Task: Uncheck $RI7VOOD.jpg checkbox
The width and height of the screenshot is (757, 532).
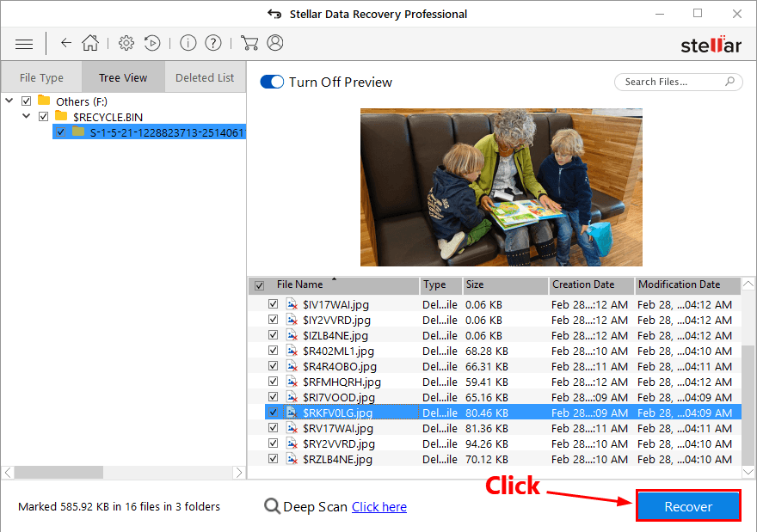Action: point(274,396)
